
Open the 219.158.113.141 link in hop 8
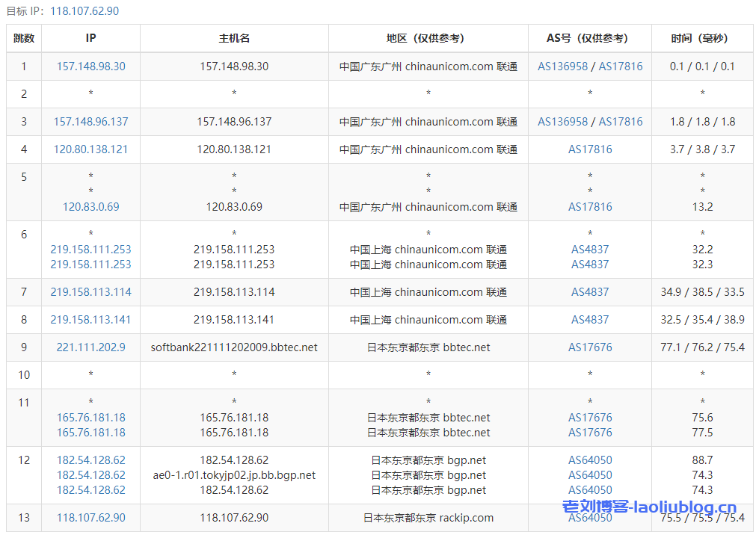pos(90,319)
